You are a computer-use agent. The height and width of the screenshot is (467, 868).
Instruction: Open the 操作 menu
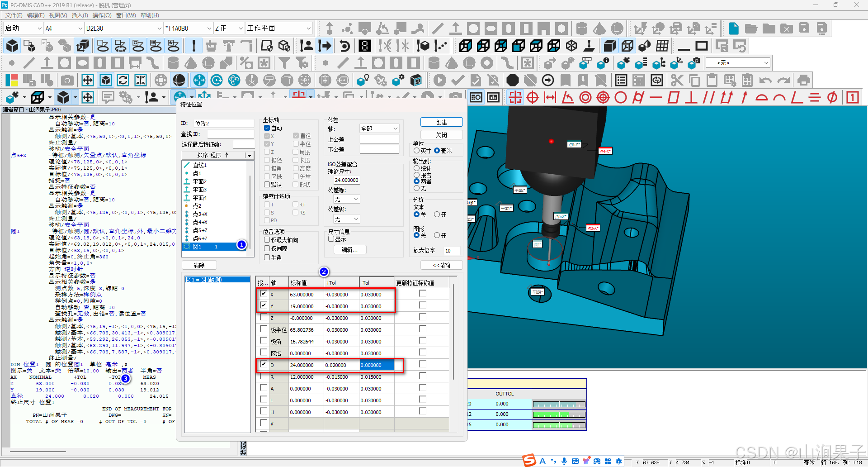pyautogui.click(x=102, y=15)
